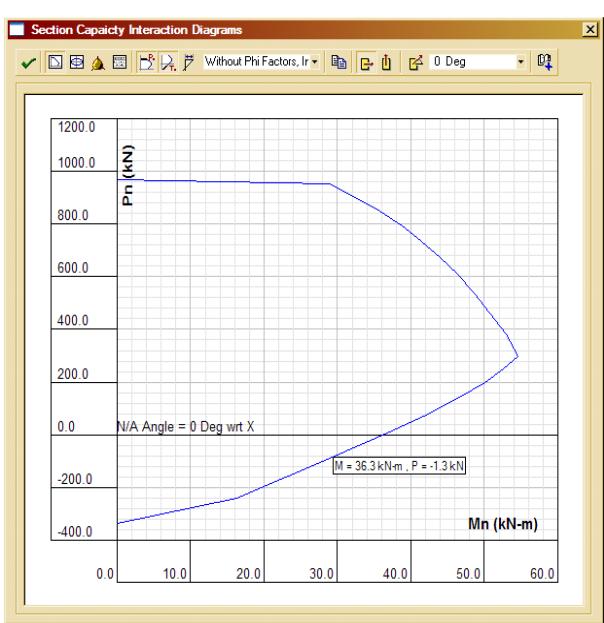Click the window icon in title bar
This screenshot has height=623, width=604.
pos(17,29)
